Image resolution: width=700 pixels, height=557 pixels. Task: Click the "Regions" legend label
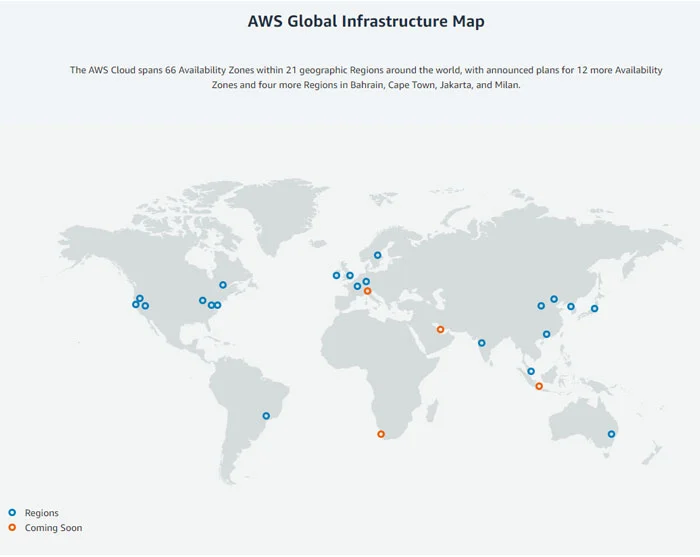[42, 513]
